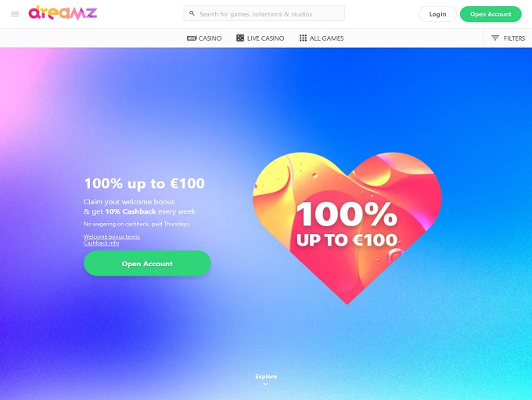Viewport: 532px width, 400px height.
Task: Click the slot machine Casino icon
Action: pyautogui.click(x=192, y=38)
